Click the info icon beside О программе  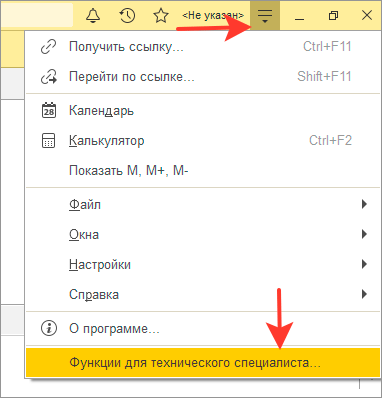(49, 328)
